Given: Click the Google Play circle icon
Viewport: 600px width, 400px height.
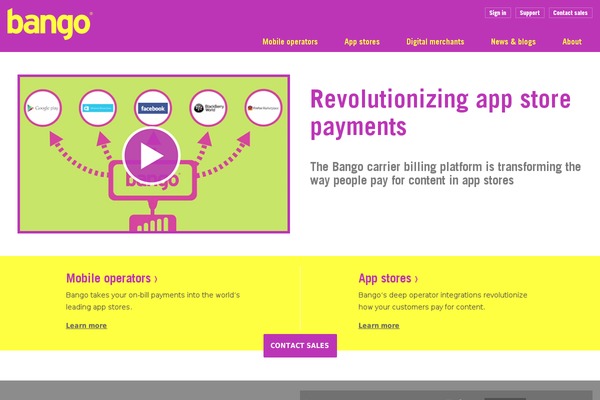Looking at the screenshot, I should [44, 107].
